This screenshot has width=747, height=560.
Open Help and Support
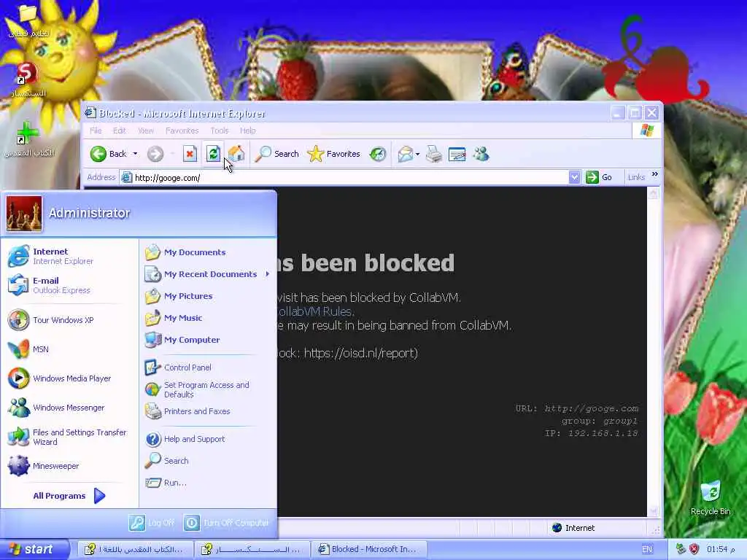coord(208,438)
